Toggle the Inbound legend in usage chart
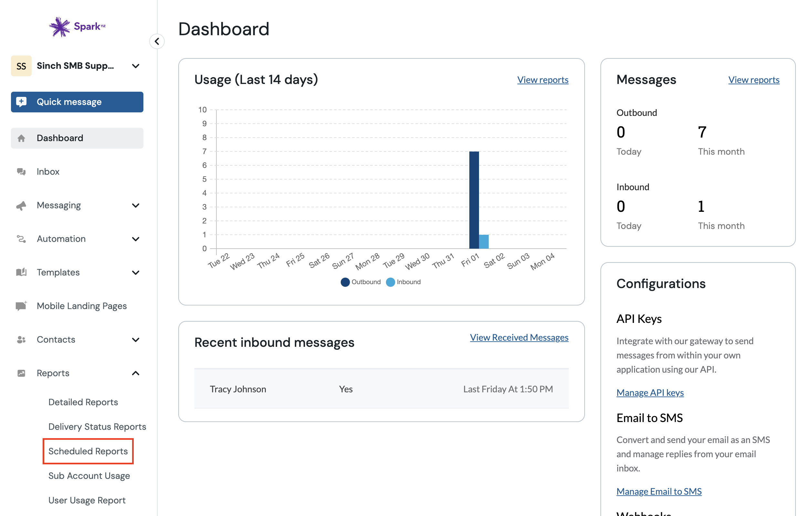 (403, 282)
